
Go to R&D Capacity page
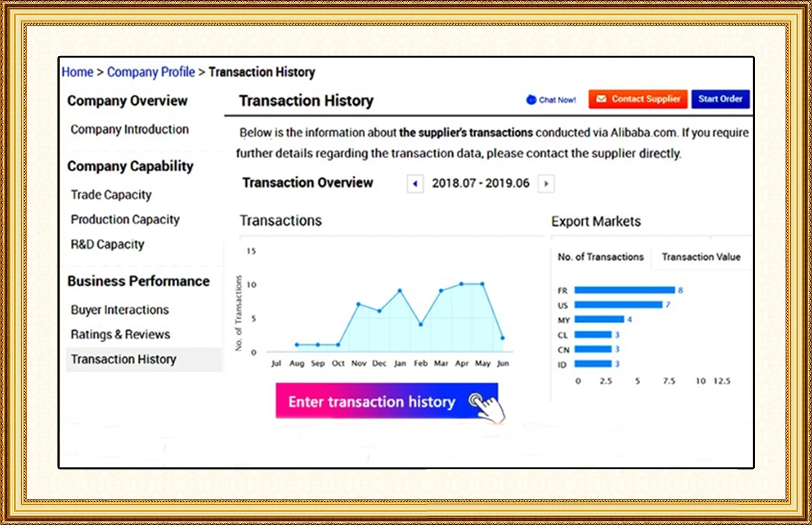click(107, 245)
